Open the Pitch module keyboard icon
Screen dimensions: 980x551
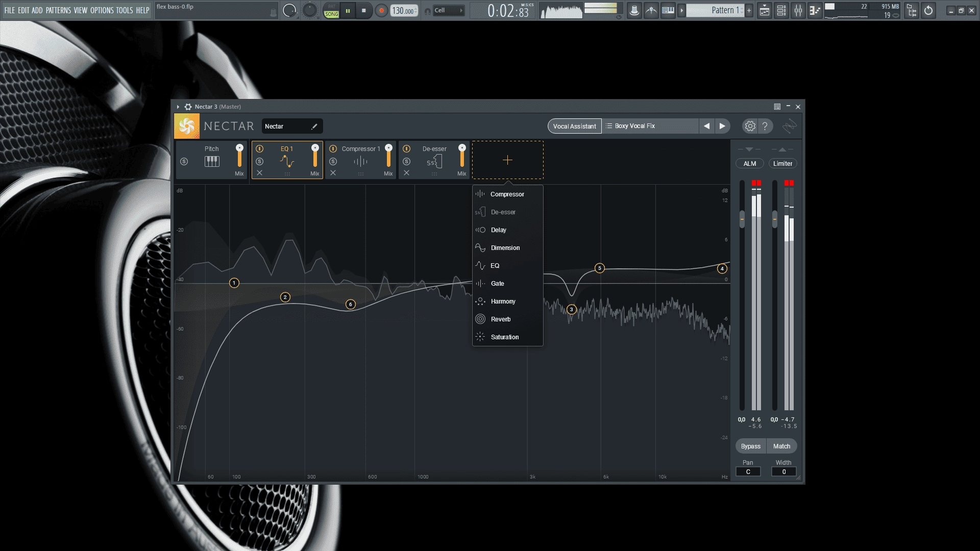212,162
